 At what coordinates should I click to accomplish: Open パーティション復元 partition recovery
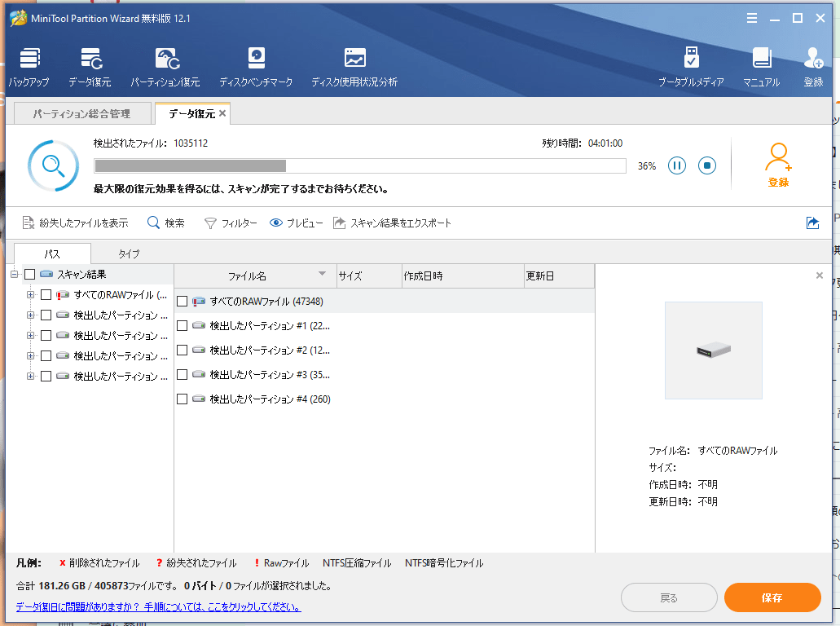tap(165, 67)
